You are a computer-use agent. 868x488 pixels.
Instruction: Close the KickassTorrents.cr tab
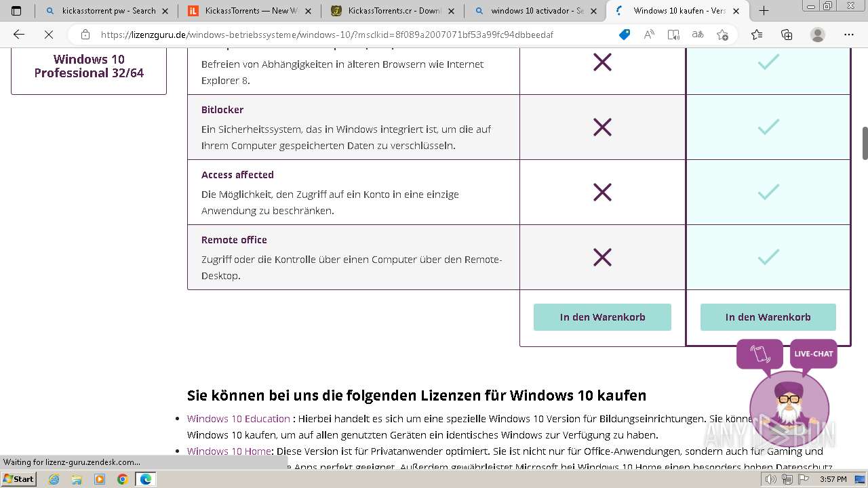point(451,11)
